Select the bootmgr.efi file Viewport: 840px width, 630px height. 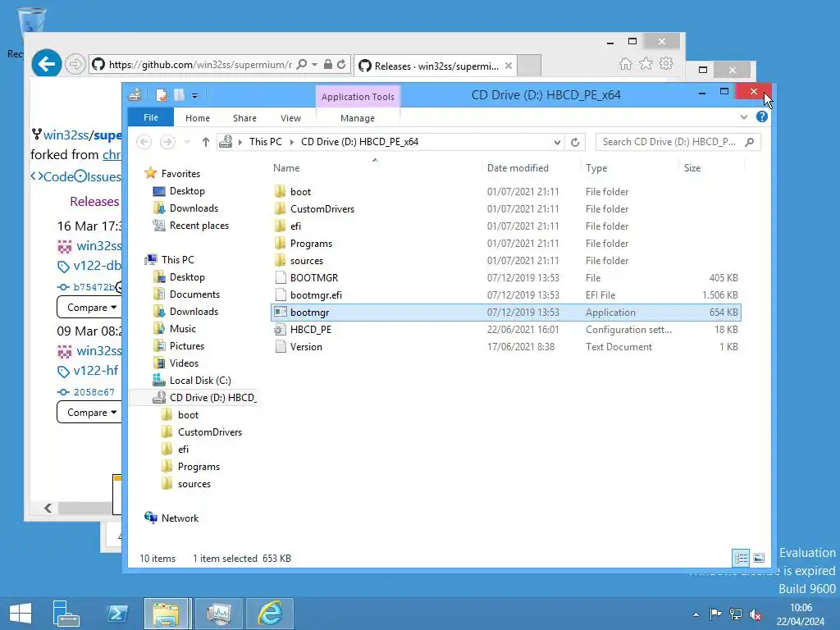tap(506, 295)
